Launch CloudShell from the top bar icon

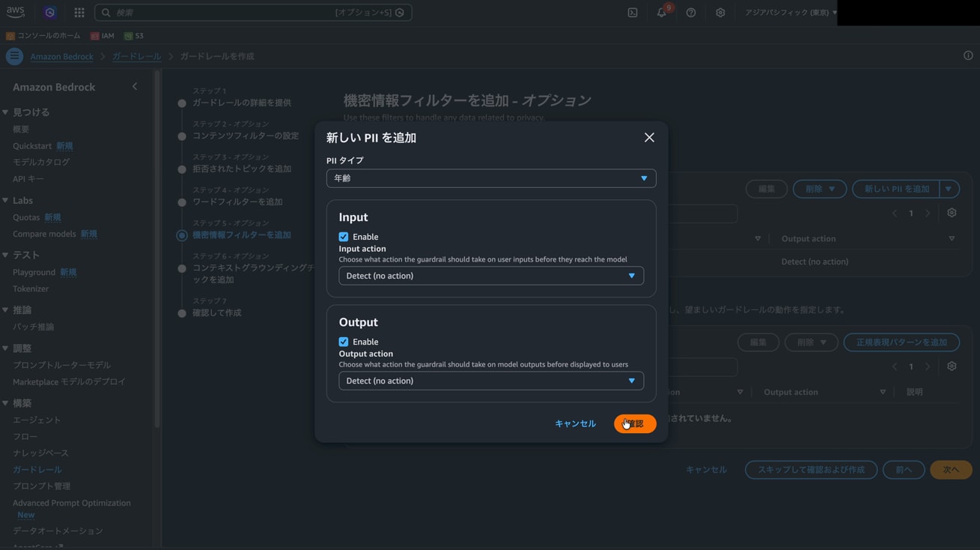633,13
